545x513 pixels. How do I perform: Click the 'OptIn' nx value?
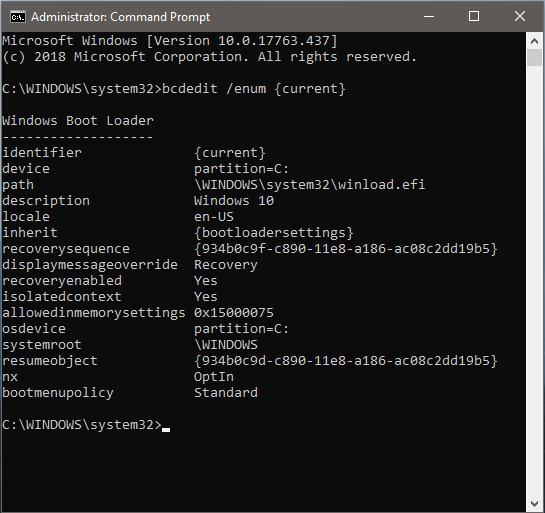214,376
